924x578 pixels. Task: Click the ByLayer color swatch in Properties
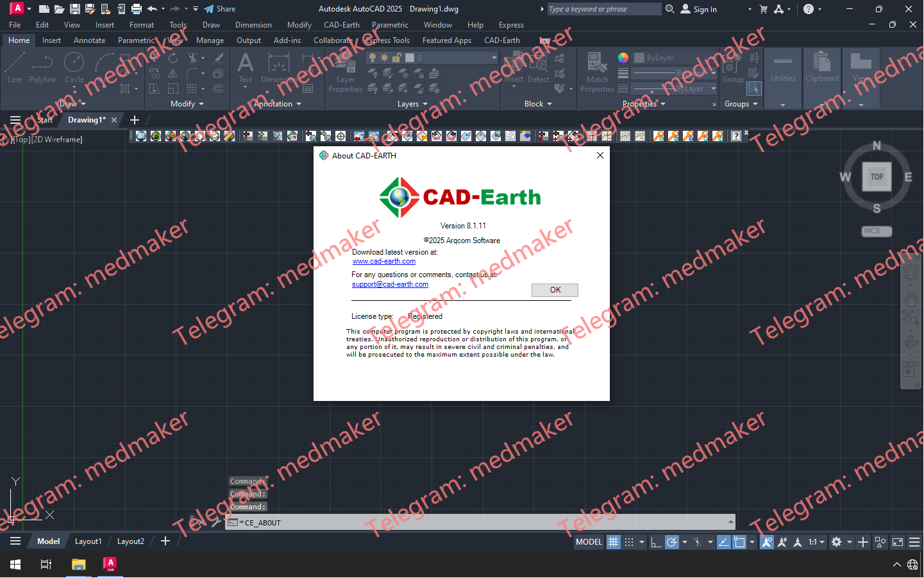(x=639, y=57)
